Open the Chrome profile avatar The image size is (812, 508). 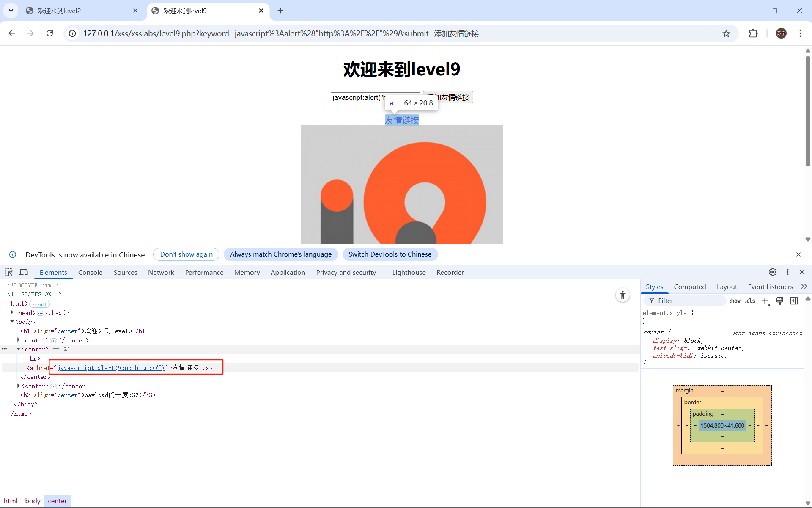click(781, 33)
